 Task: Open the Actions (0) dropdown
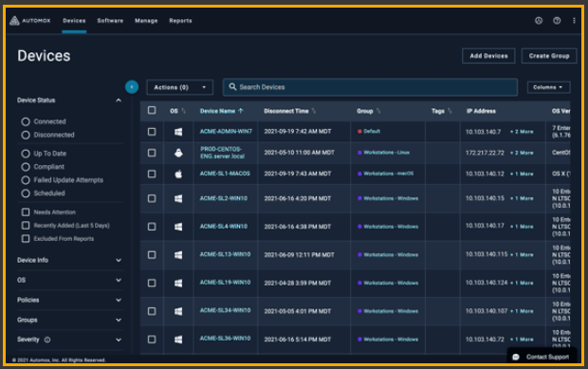[179, 87]
